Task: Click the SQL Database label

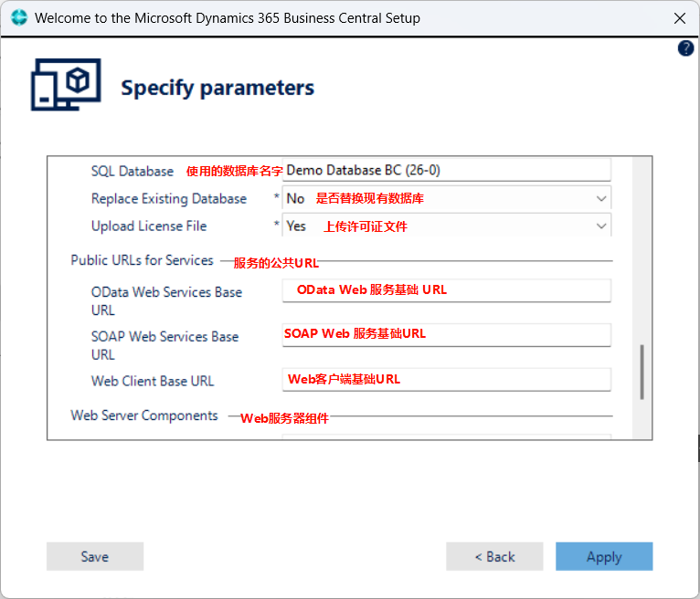Action: tap(133, 172)
